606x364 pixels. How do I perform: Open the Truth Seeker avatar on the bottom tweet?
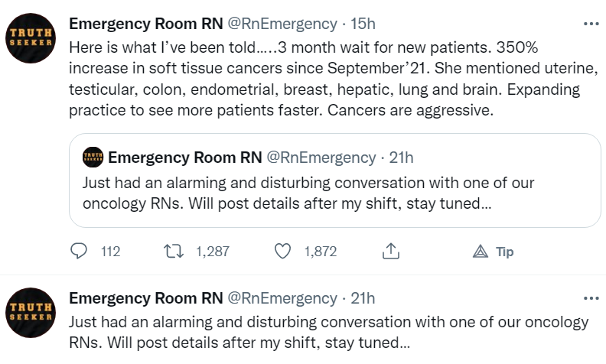point(30,310)
